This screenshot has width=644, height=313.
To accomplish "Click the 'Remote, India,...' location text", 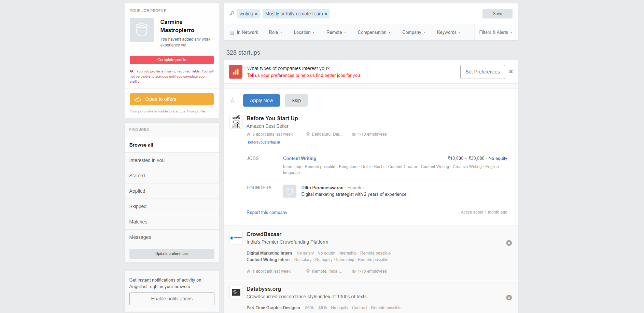I will 327,271.
